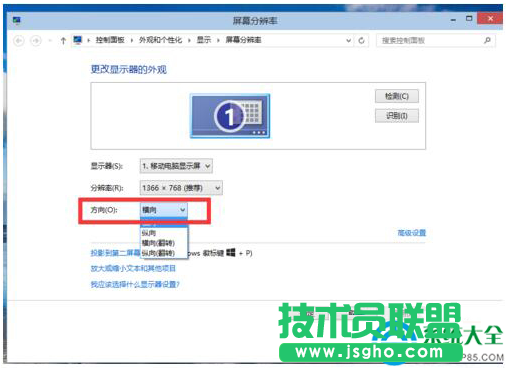Click the window icon in title bar
506x368 pixels.
click(17, 21)
